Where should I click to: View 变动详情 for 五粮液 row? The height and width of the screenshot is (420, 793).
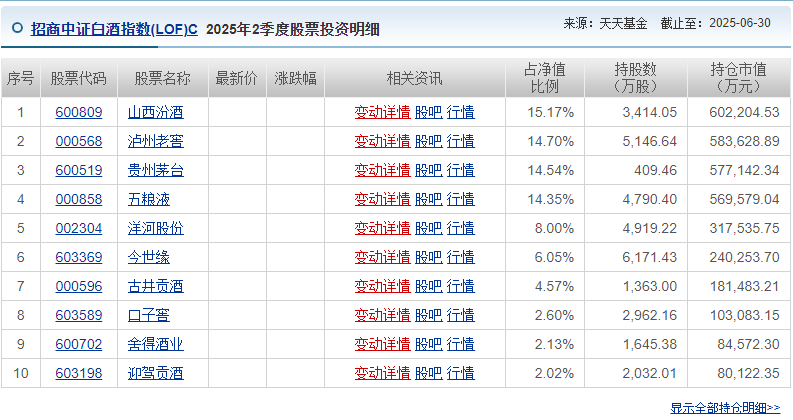382,199
